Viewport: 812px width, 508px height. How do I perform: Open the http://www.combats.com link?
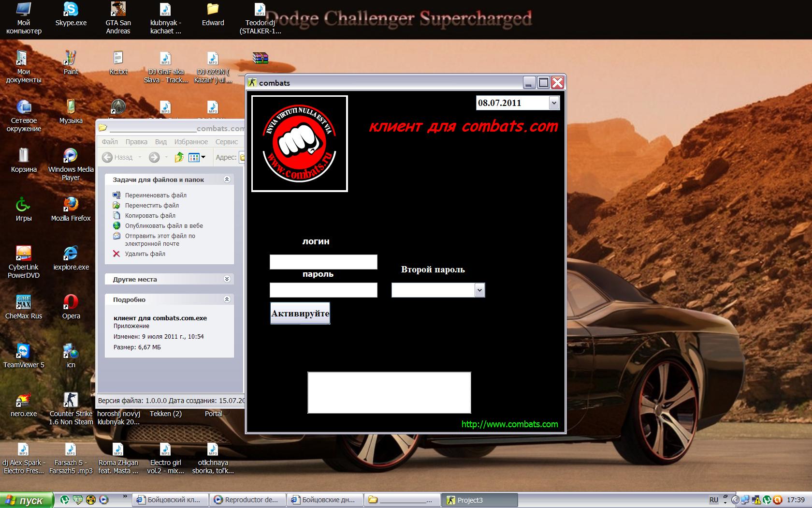click(509, 424)
